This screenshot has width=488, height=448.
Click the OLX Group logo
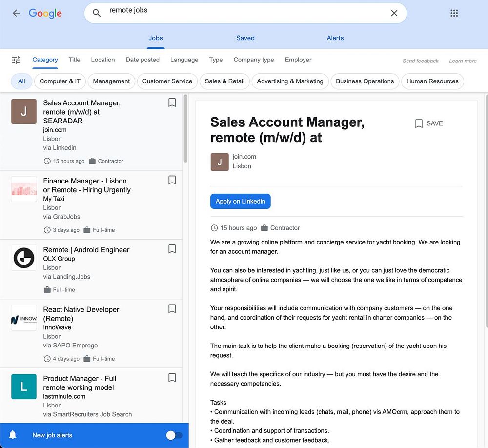click(24, 258)
